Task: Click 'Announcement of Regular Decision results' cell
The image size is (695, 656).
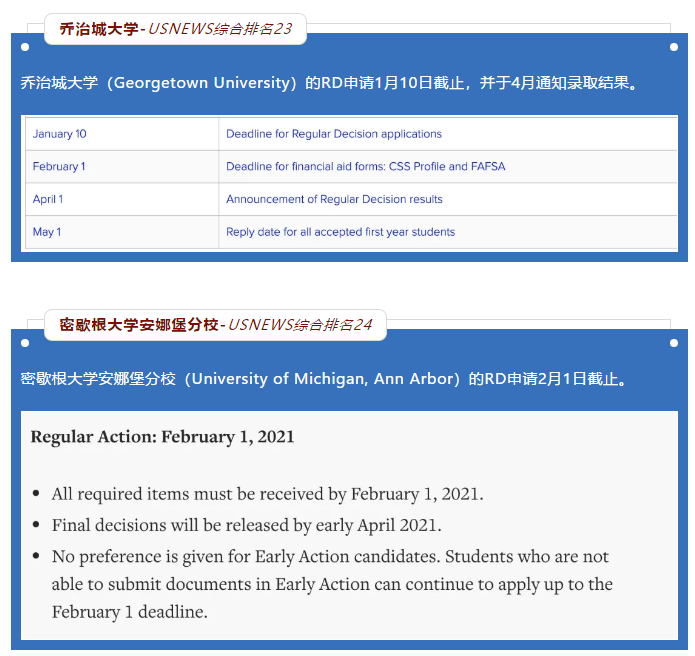Action: [x=448, y=199]
